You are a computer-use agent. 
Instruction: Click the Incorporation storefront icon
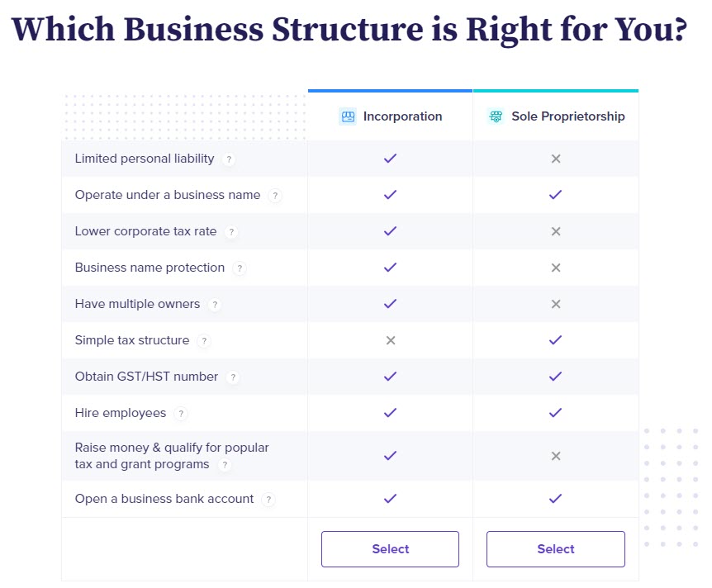pos(348,116)
